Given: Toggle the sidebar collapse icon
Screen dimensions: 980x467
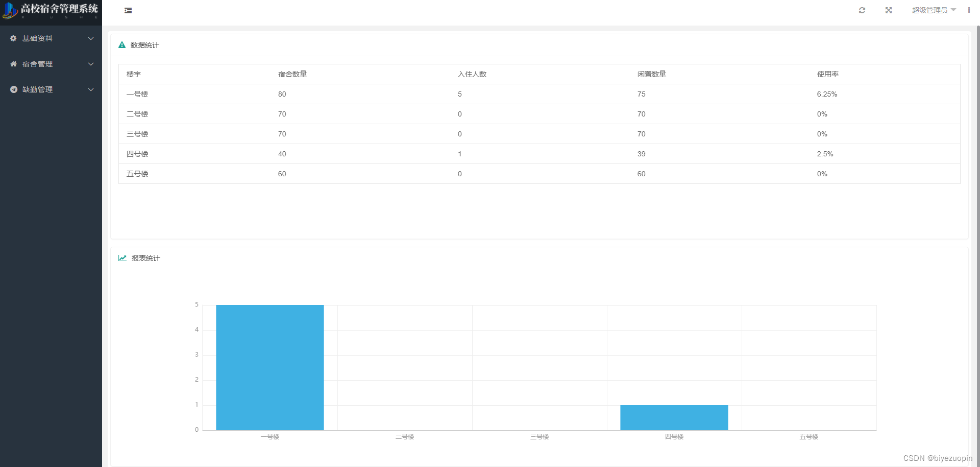Looking at the screenshot, I should pyautogui.click(x=128, y=10).
